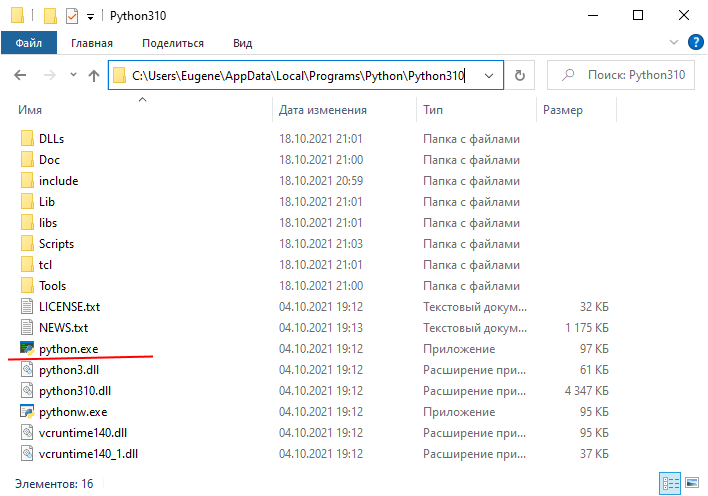Click the 04.10.2021 19:13 date cell
This screenshot has height=496, width=708.
pyautogui.click(x=321, y=328)
